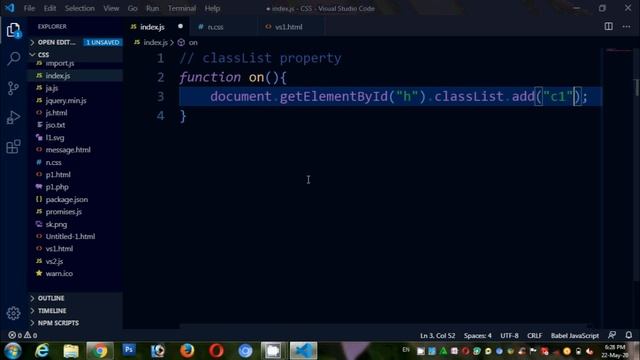Click the index.js breadcrumb item
640x360 pixels.
pyautogui.click(x=151, y=42)
